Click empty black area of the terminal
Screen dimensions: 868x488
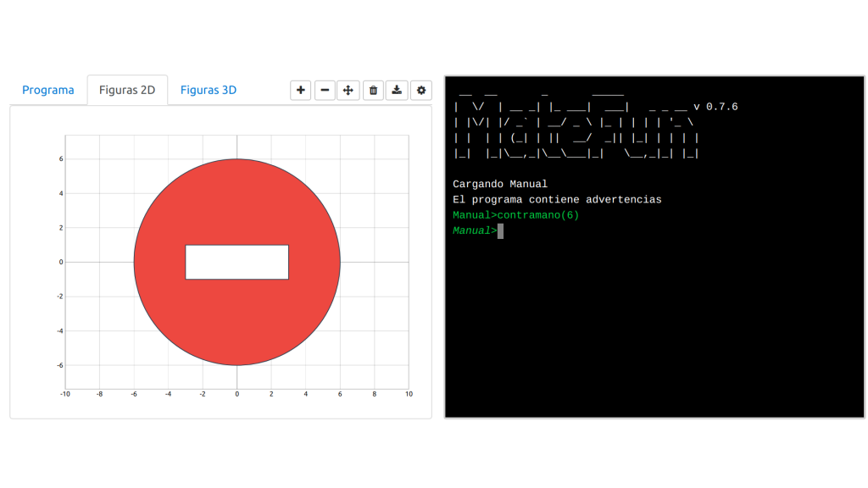coord(653,330)
